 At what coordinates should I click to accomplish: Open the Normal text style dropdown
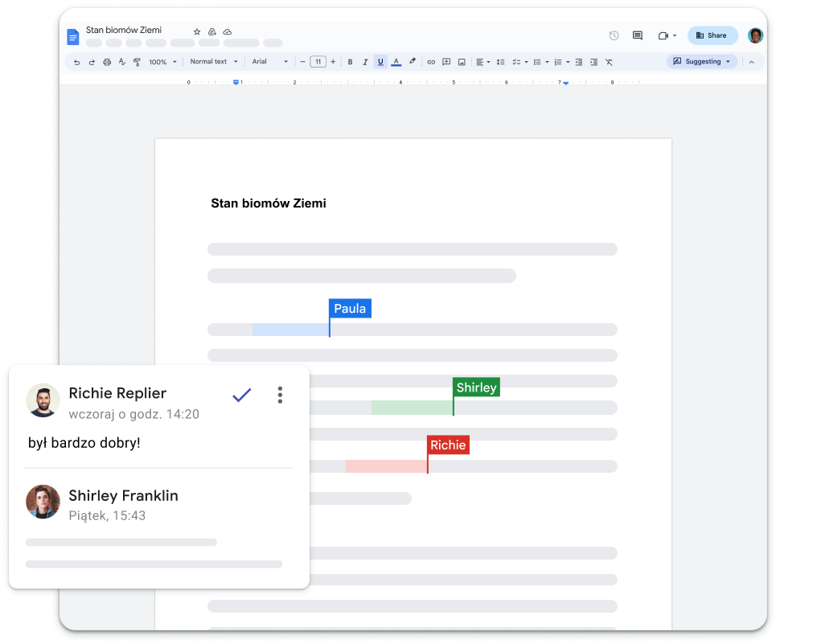pos(214,61)
